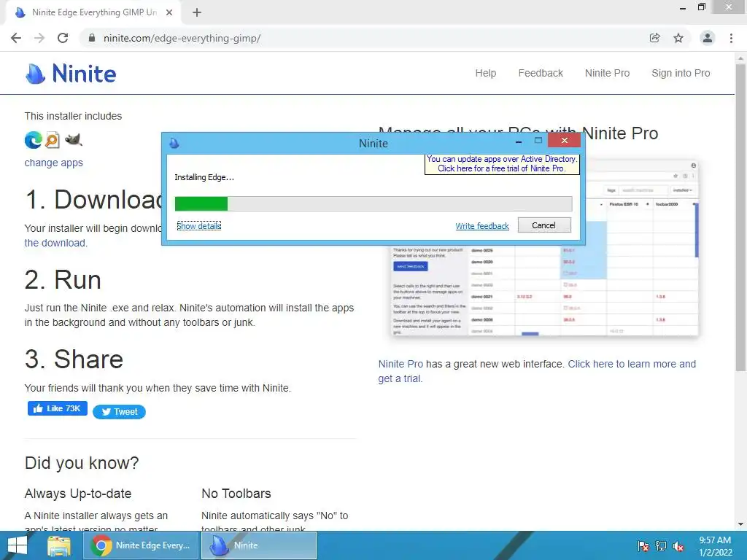Go back with the browser back arrow
Viewport: 747px width, 560px height.
16,38
